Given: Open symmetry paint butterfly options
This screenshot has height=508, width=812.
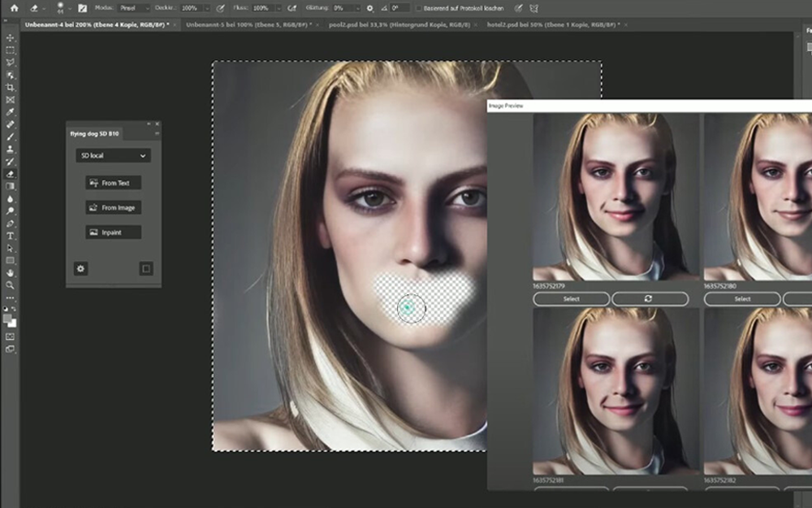Looking at the screenshot, I should pos(533,8).
